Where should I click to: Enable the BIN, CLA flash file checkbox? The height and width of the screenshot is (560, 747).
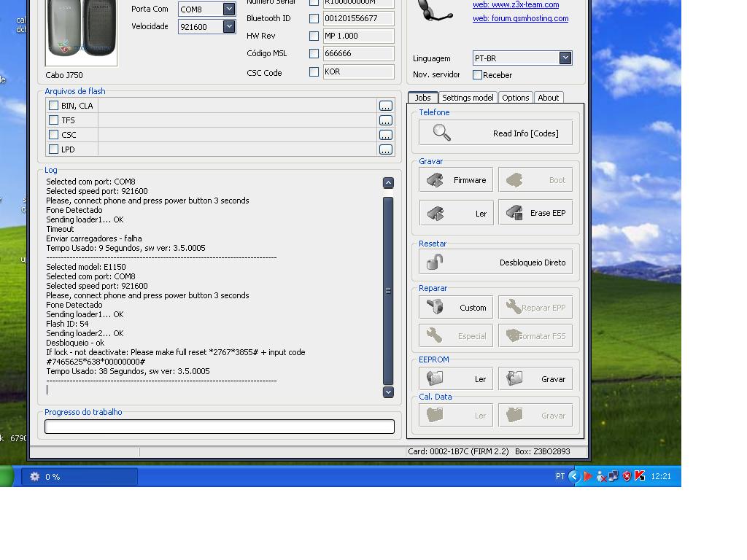pos(53,106)
